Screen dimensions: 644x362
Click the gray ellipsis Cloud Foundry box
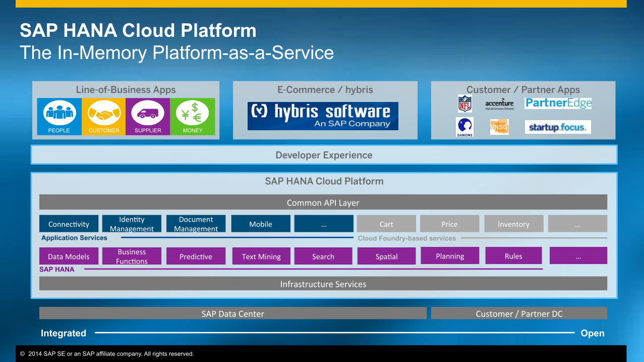coord(577,224)
